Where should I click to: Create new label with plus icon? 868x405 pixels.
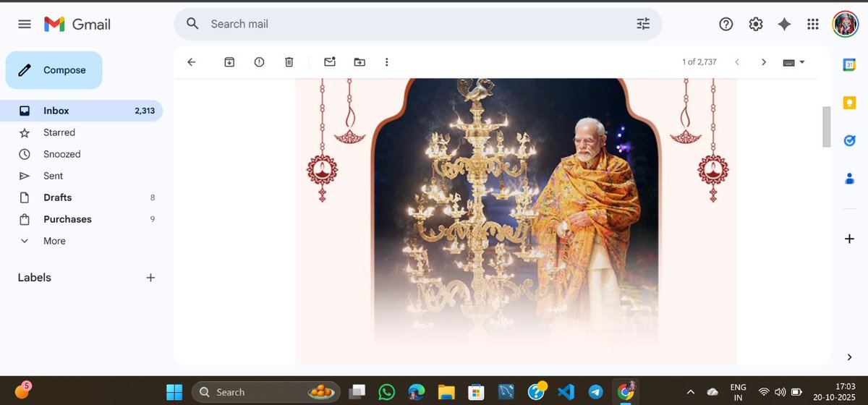pyautogui.click(x=150, y=278)
